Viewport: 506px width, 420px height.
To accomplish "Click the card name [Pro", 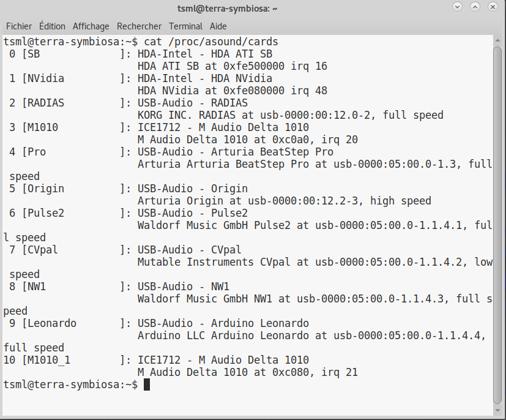I will [x=34, y=152].
